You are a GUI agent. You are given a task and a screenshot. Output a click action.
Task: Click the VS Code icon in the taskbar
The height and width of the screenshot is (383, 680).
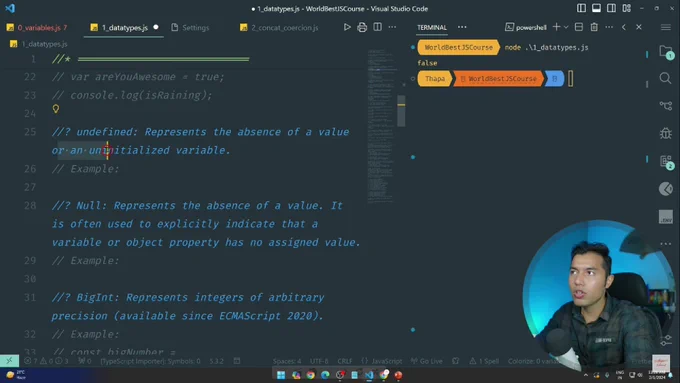tap(369, 374)
